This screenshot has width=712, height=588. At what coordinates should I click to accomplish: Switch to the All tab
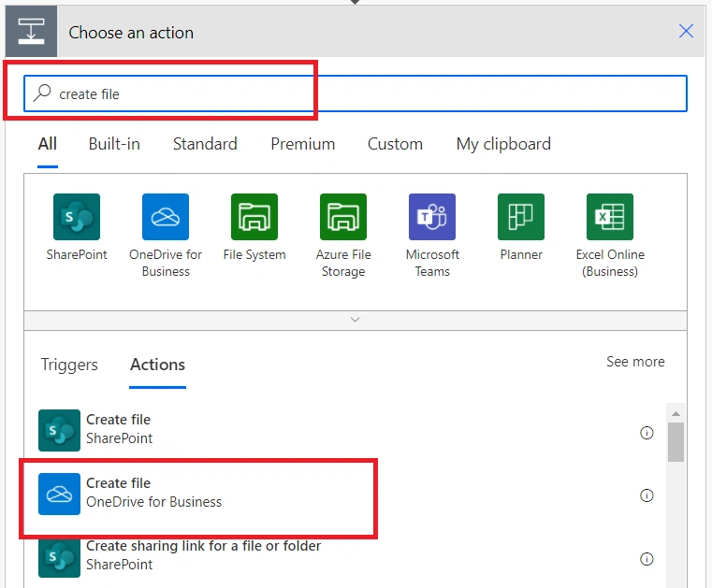coord(48,144)
